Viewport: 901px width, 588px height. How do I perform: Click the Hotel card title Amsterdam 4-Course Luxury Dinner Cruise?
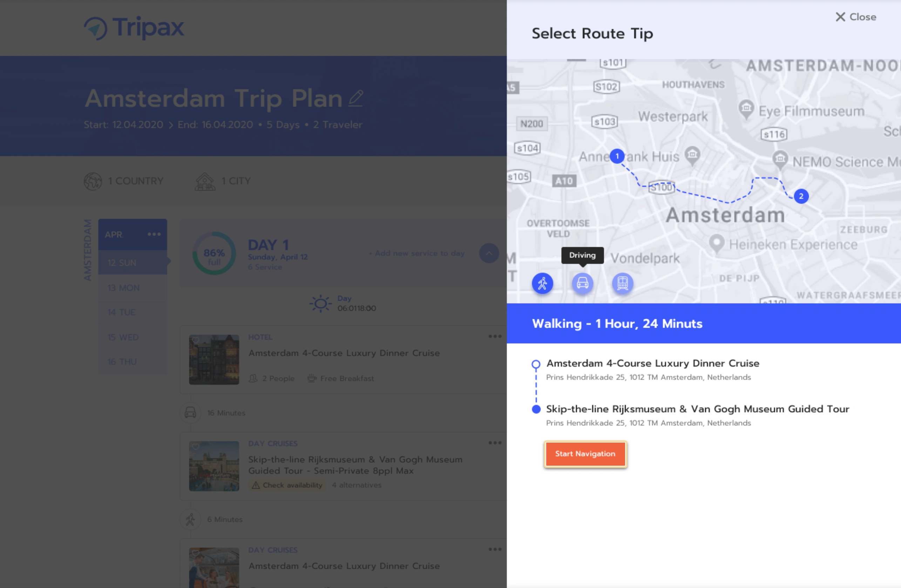[x=344, y=353]
